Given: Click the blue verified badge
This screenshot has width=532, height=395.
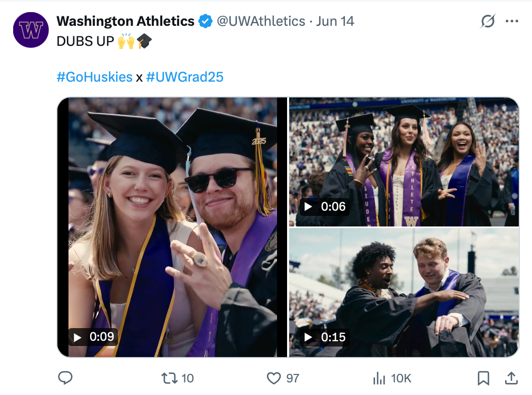Looking at the screenshot, I should [205, 22].
